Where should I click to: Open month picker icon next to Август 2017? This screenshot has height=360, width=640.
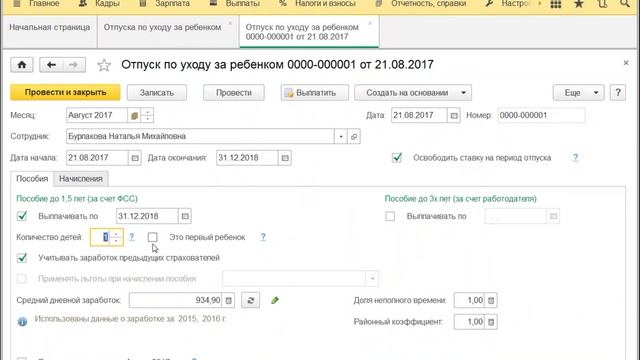coord(134,116)
